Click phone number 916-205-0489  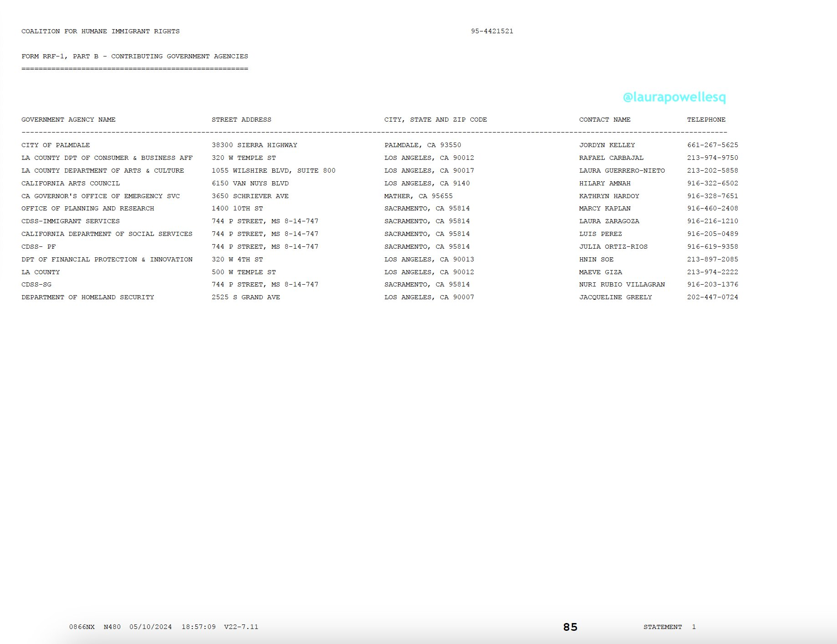pyautogui.click(x=713, y=234)
